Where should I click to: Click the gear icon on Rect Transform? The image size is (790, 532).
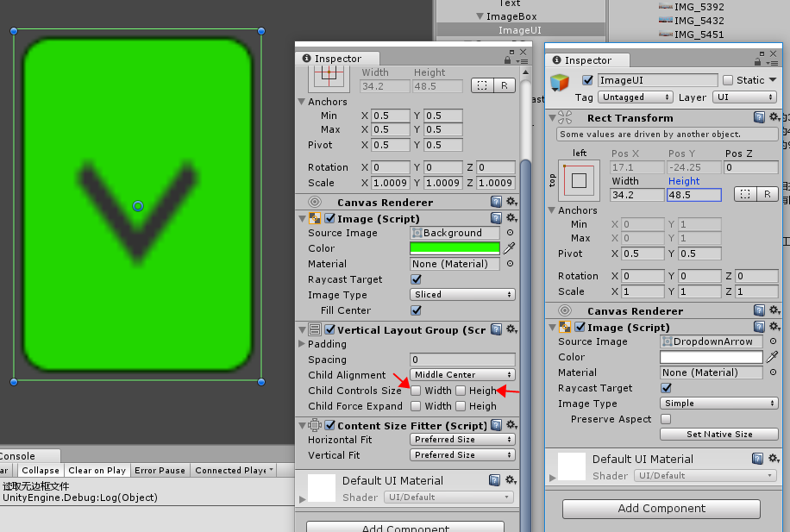coord(773,118)
